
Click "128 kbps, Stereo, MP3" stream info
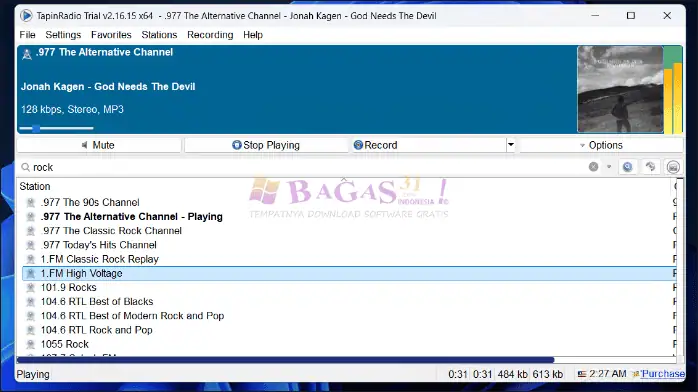73,109
